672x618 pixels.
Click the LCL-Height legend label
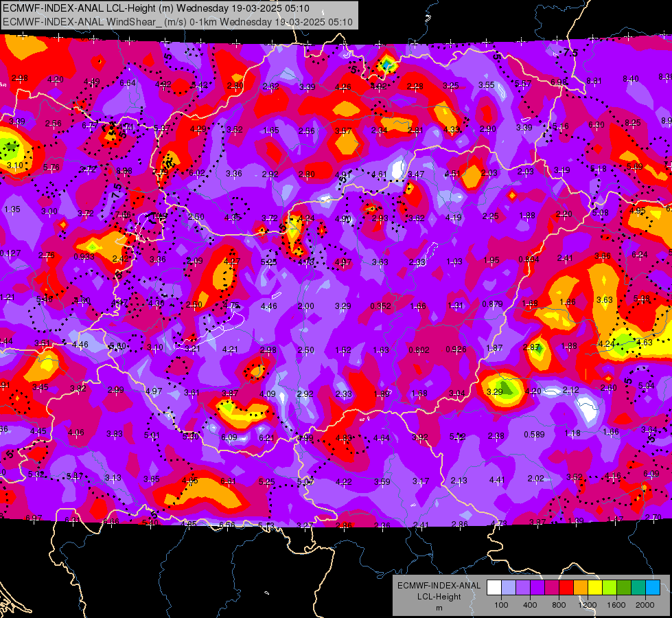tap(439, 597)
